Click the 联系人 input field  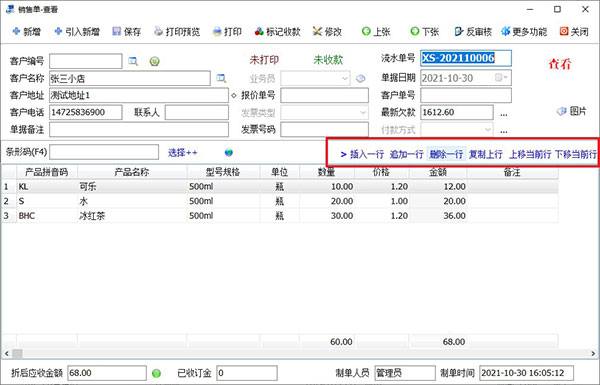197,113
